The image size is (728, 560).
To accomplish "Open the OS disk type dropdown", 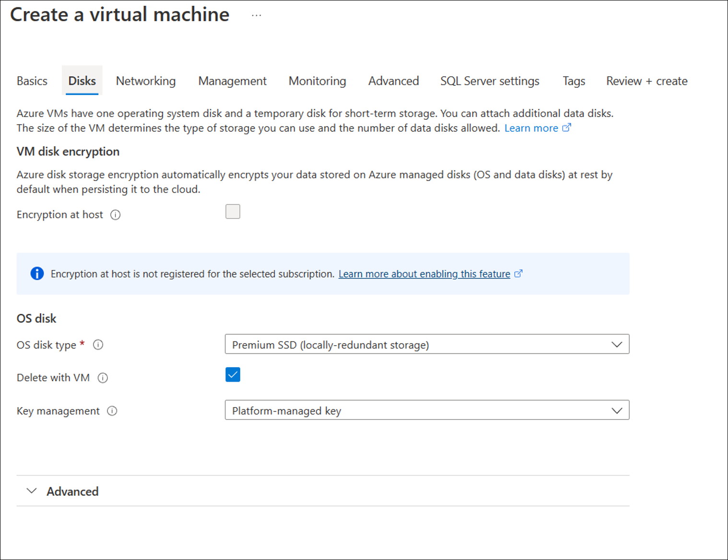I will pyautogui.click(x=427, y=344).
